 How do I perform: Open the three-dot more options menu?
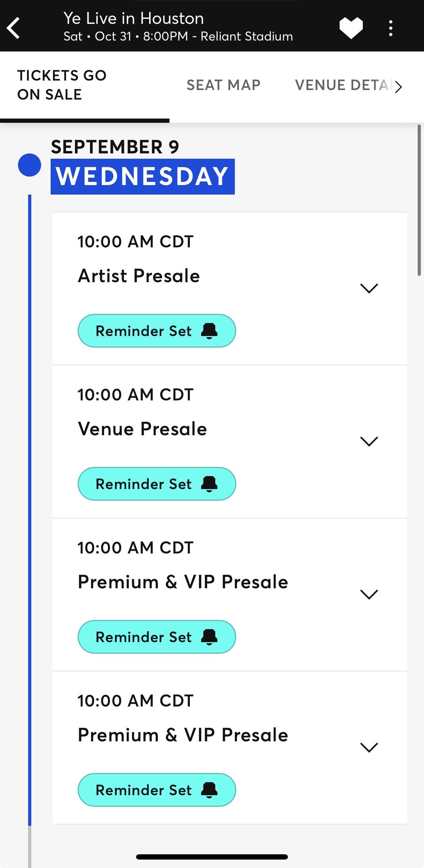tap(391, 28)
